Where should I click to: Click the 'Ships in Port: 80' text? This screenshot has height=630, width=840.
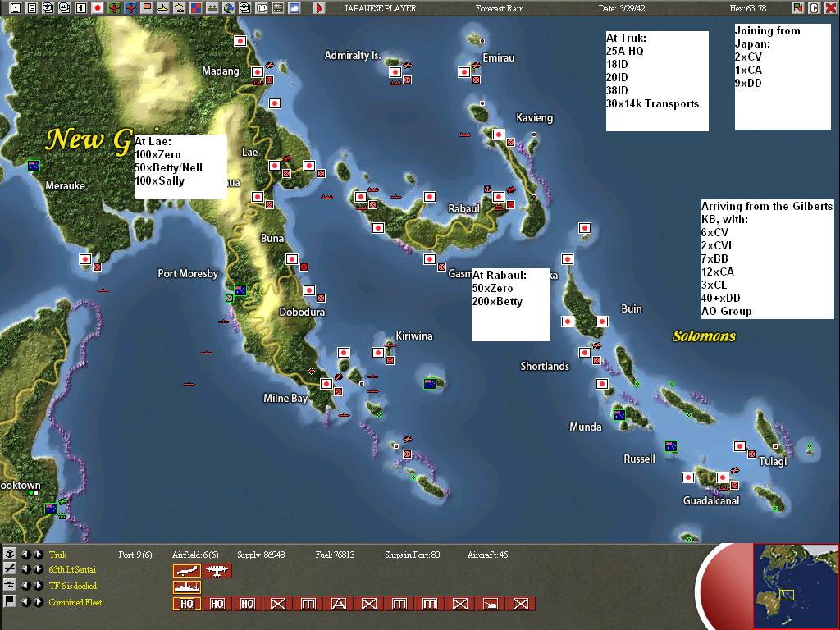(x=413, y=555)
